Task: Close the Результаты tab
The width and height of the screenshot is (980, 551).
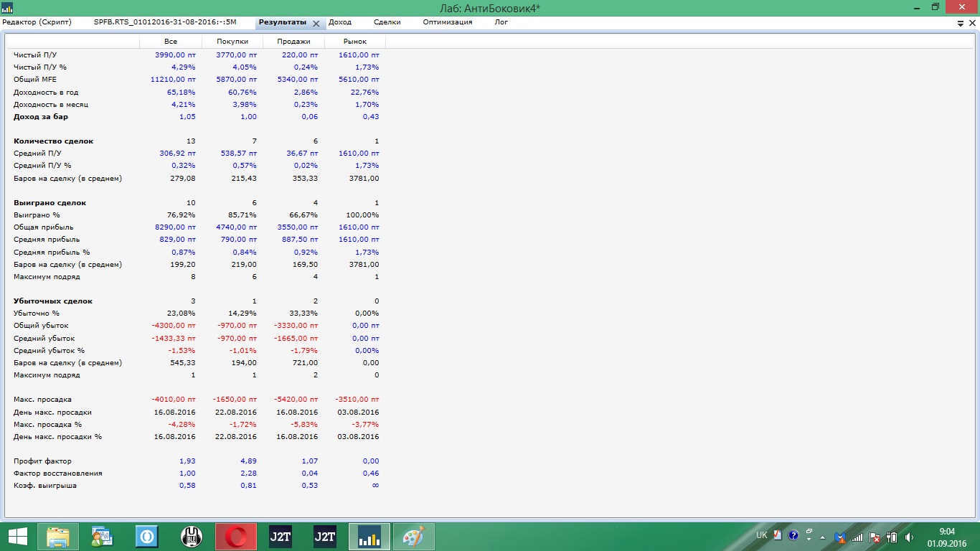Action: point(316,23)
